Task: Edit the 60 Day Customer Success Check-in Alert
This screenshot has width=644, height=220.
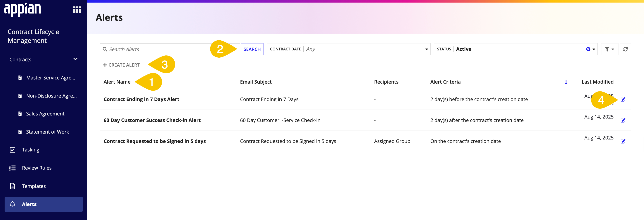Action: (x=623, y=120)
